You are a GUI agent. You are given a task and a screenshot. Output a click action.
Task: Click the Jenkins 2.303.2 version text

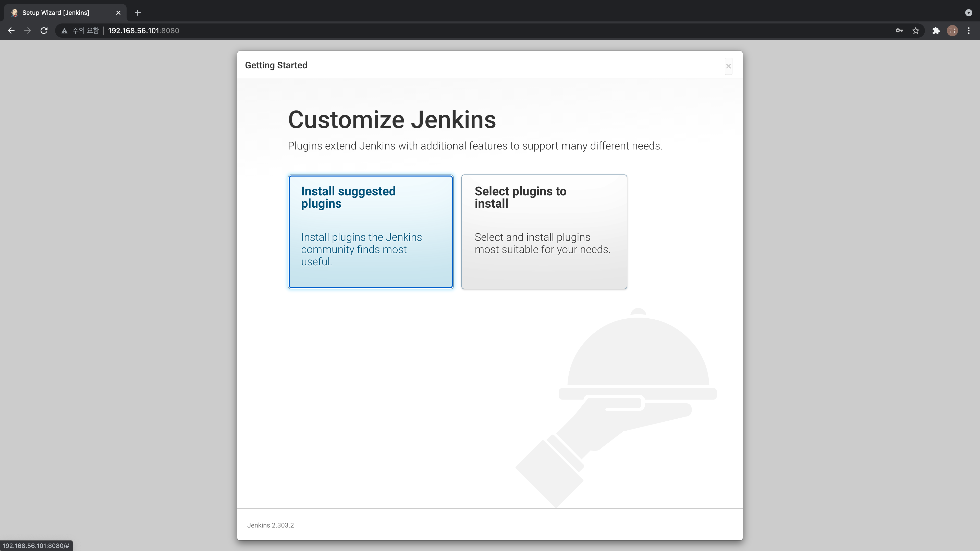coord(270,525)
